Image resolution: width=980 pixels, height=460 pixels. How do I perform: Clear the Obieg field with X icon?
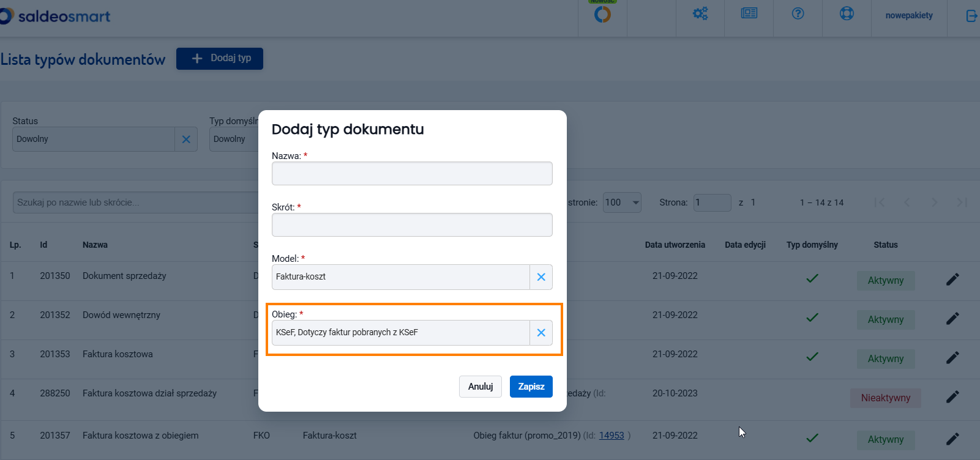(541, 333)
